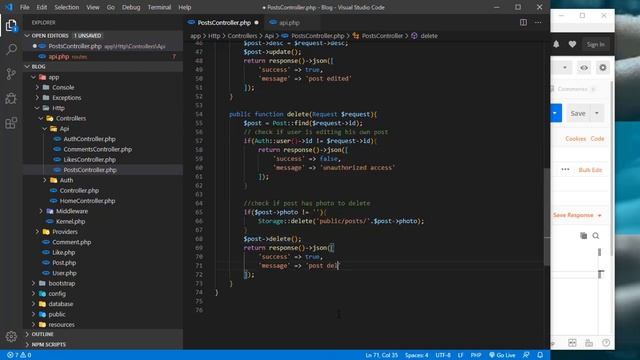This screenshot has height=360, width=640.
Task: Open notifications bell in status bar
Action: coord(540,355)
